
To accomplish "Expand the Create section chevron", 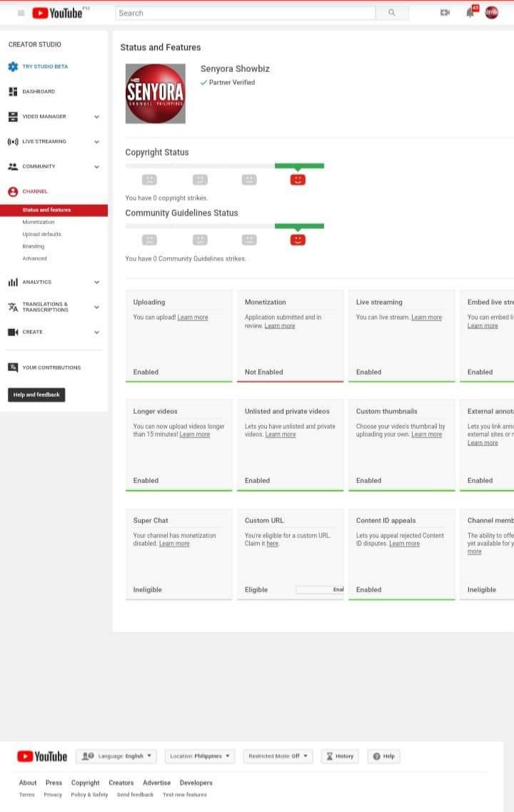I will click(x=96, y=332).
